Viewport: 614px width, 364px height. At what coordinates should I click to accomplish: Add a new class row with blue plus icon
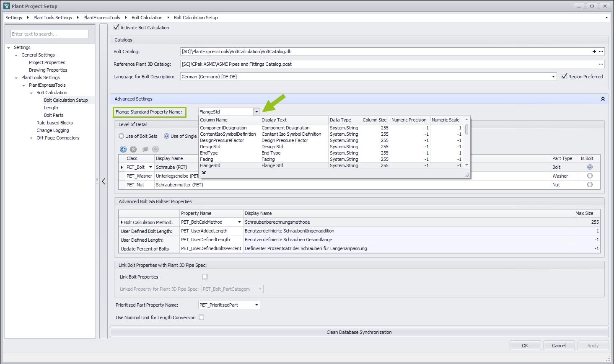click(123, 149)
